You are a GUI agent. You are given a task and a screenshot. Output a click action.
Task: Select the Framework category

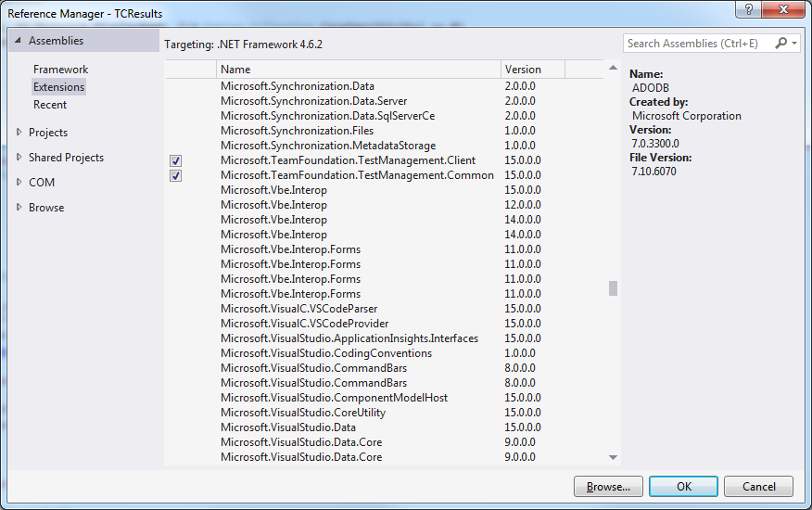click(x=60, y=70)
